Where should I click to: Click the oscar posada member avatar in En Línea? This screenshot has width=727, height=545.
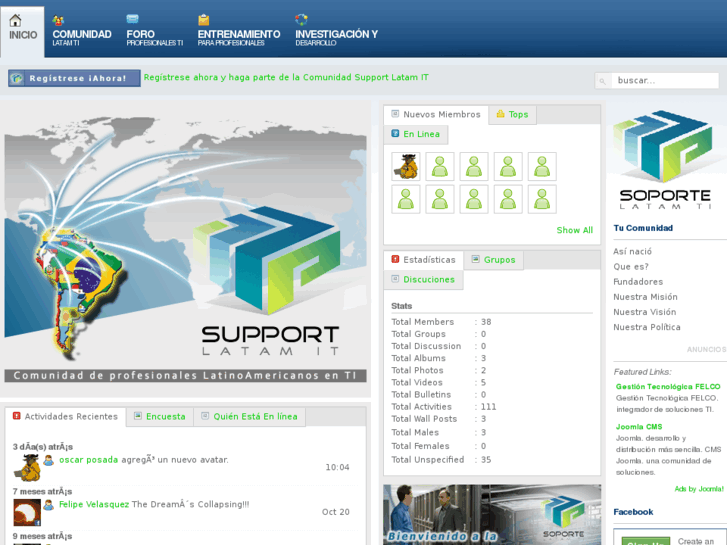tap(406, 167)
